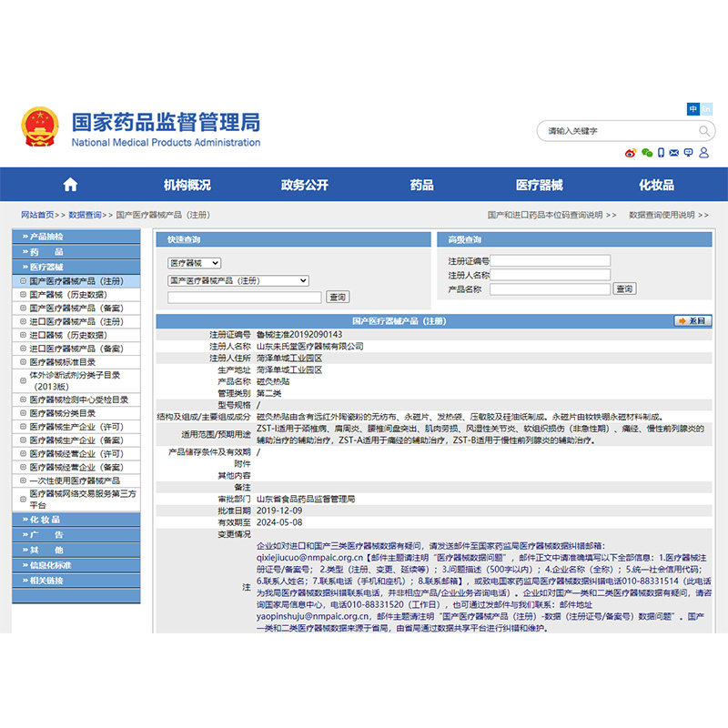This screenshot has width=728, height=728.
Task: Open the user account icon
Action: coord(703,153)
